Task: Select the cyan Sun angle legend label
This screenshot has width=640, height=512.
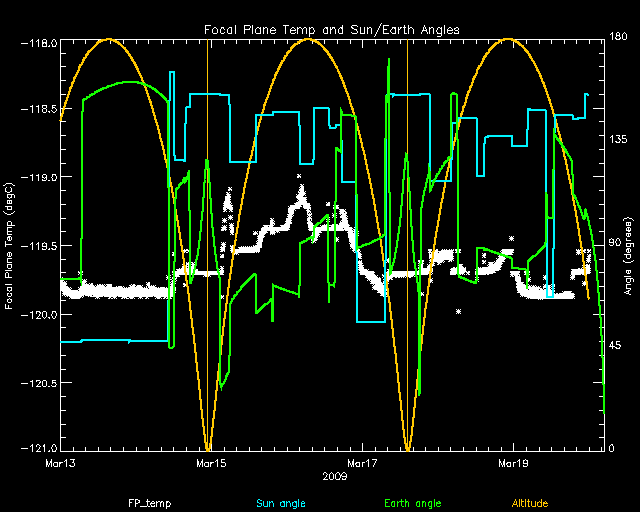Action: click(x=279, y=503)
